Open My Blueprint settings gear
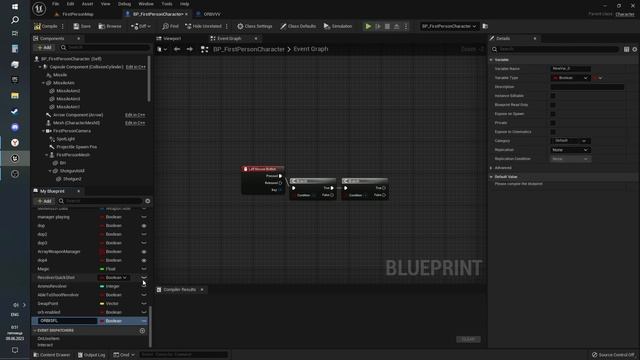The image size is (640, 360). (x=148, y=201)
